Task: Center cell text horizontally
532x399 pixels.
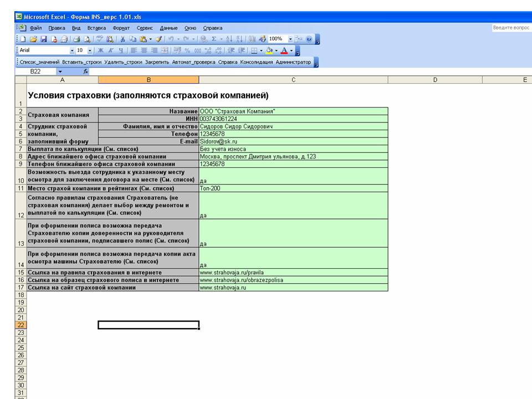Action: tap(144, 50)
